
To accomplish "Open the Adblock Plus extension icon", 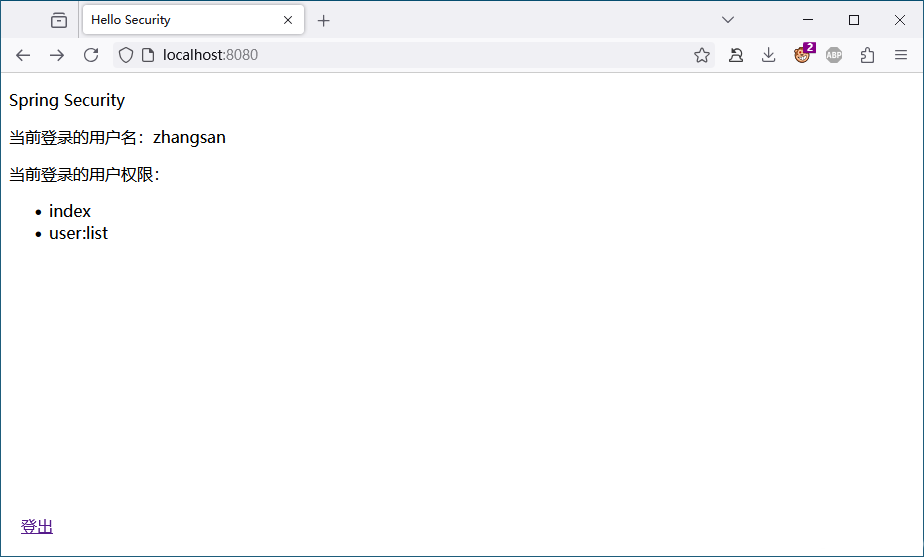I will [x=834, y=55].
